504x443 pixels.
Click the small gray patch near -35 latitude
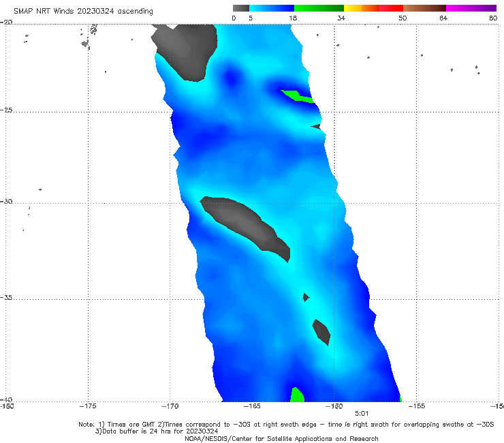306,297
